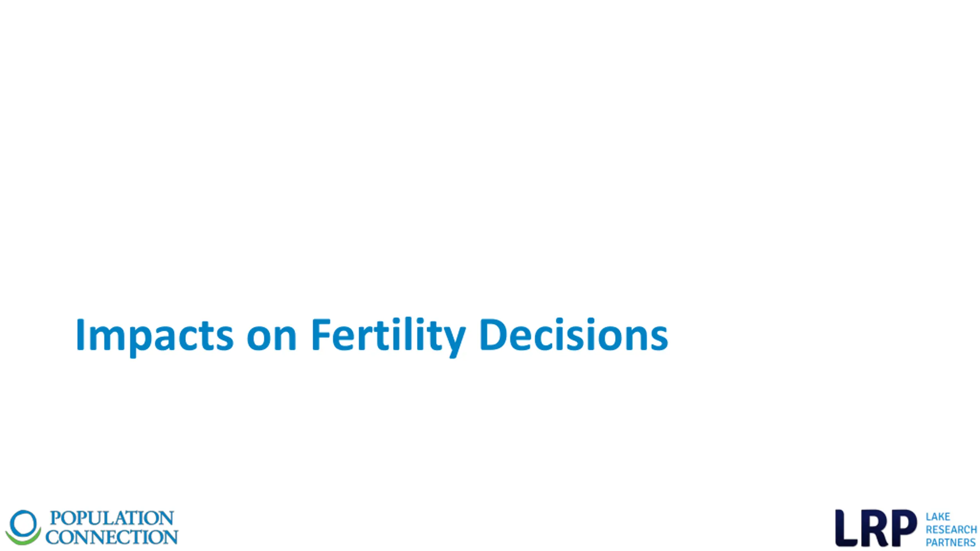The height and width of the screenshot is (551, 980).
Task: Click the large LRP logo mark
Action: [876, 528]
